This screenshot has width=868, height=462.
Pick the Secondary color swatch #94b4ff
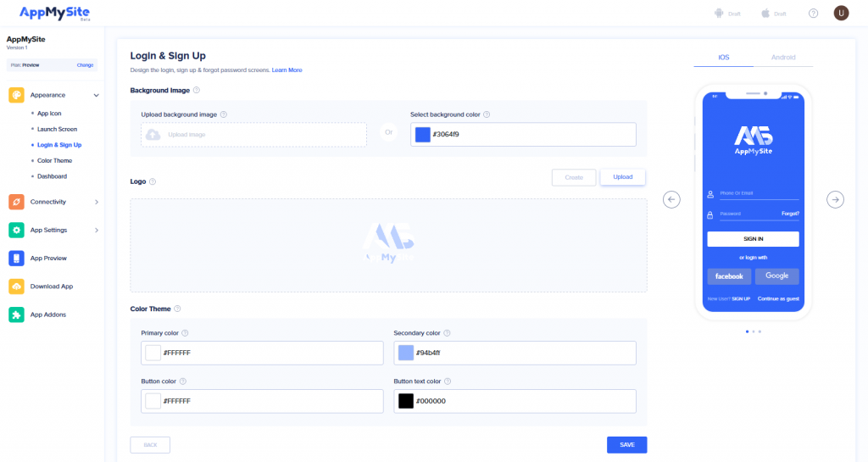406,353
